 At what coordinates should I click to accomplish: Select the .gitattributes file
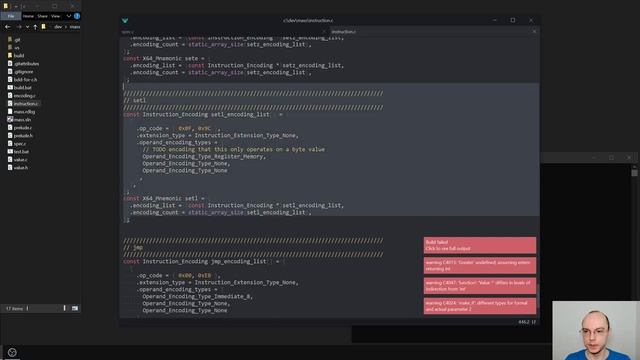tap(26, 64)
